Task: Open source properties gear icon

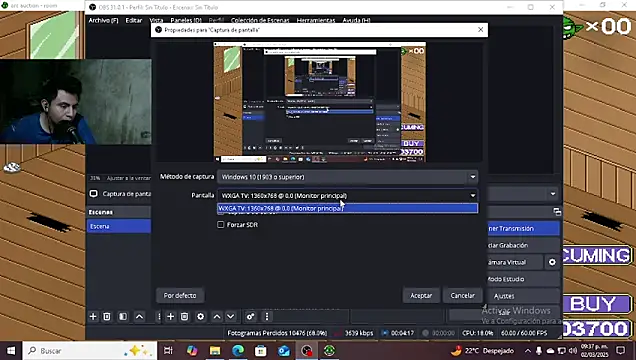Action: (200, 317)
